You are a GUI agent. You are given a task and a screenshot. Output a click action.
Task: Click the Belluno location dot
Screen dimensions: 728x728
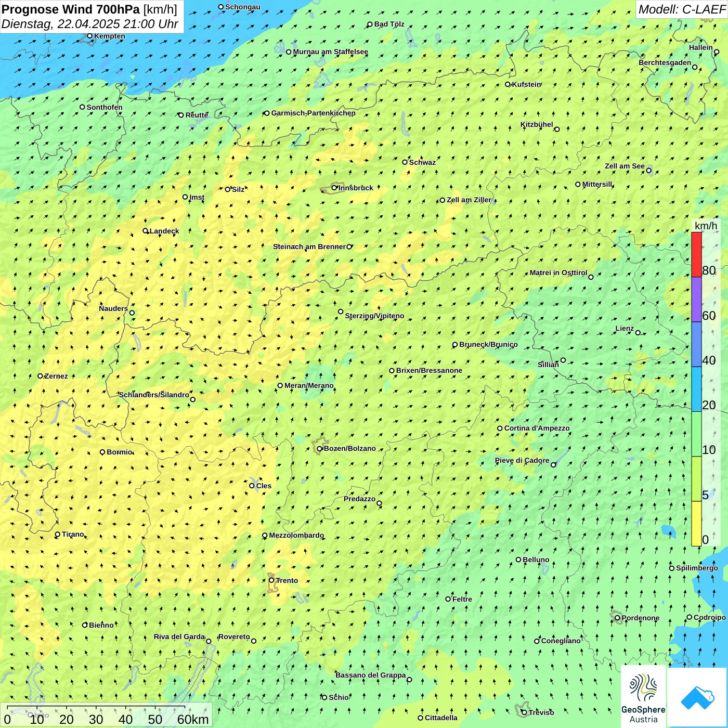[518, 560]
